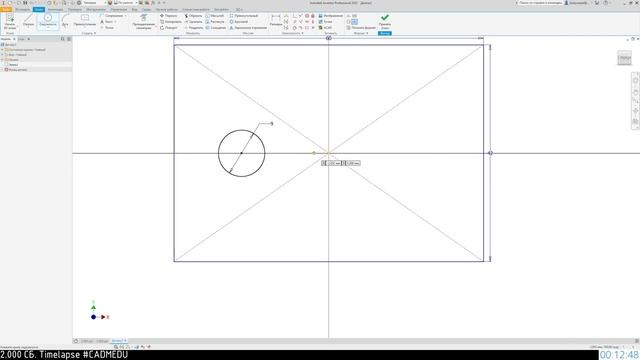Select the Line (Отрезок) tool
Image resolution: width=640 pixels, height=360 pixels.
tap(29, 21)
